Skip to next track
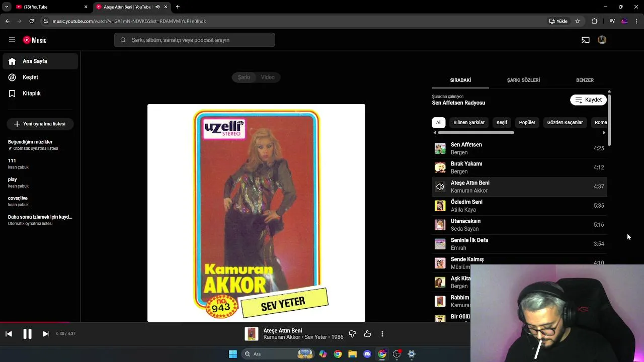Image resolution: width=644 pixels, height=362 pixels. (x=46, y=334)
